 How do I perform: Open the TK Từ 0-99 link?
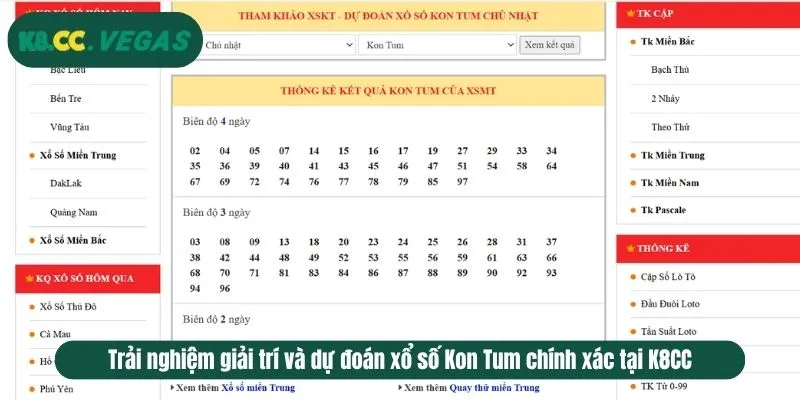tap(664, 387)
